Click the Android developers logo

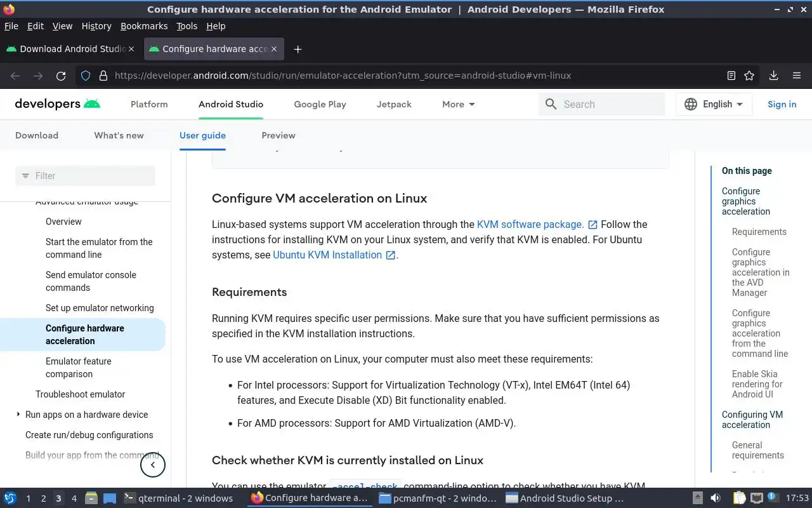coord(57,104)
